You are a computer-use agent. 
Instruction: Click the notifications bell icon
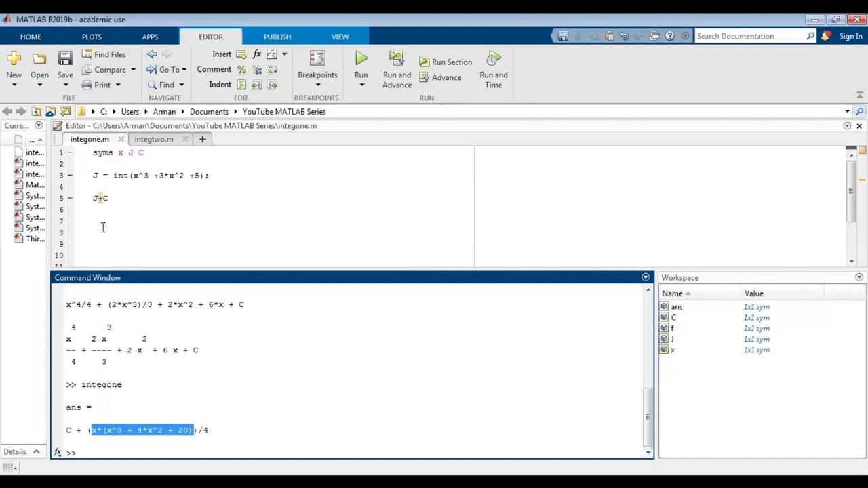pos(826,36)
